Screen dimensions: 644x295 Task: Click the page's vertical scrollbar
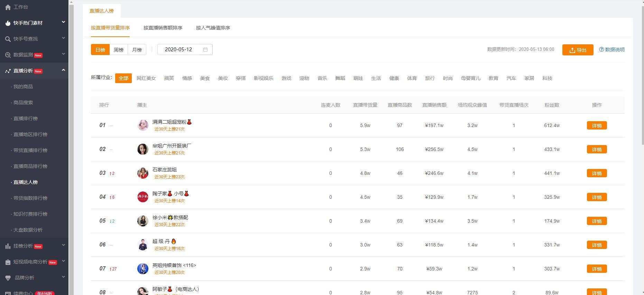642,69
